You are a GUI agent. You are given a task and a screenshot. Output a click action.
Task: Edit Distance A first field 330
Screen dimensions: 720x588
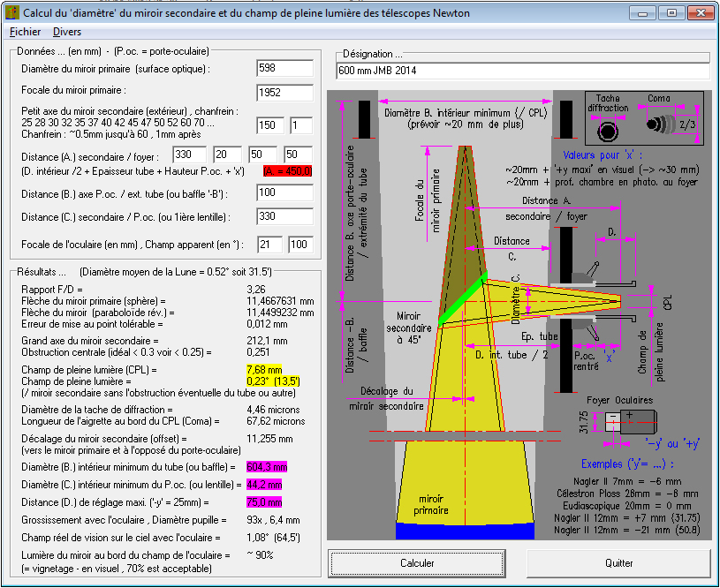pyautogui.click(x=190, y=155)
